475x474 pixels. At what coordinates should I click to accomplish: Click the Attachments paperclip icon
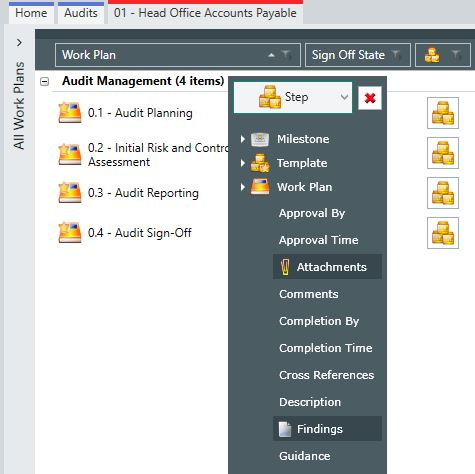click(x=285, y=267)
